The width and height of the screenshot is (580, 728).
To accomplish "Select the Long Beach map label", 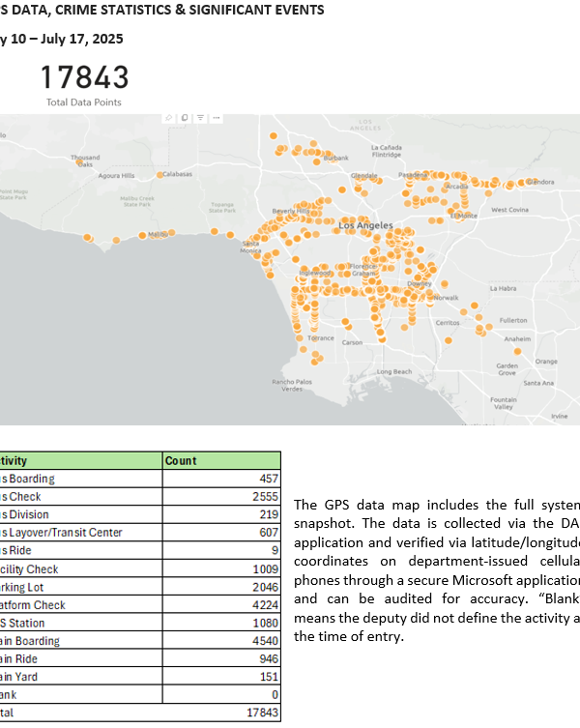I will pos(394,371).
